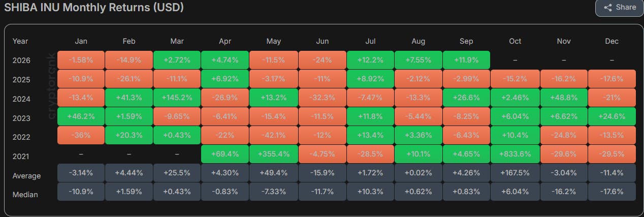Select the January 2023 +46.2% cell
644x217 pixels.
[x=81, y=116]
